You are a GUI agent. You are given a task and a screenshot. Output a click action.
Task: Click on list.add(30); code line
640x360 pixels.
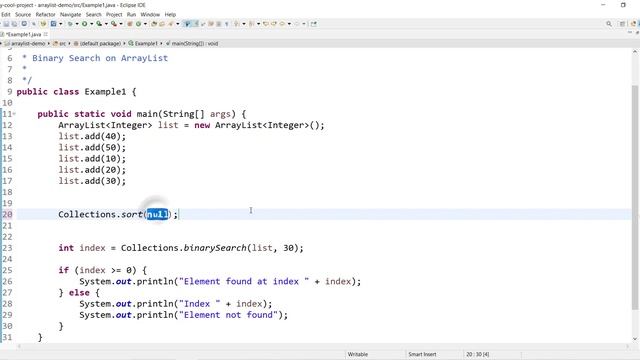[92, 181]
